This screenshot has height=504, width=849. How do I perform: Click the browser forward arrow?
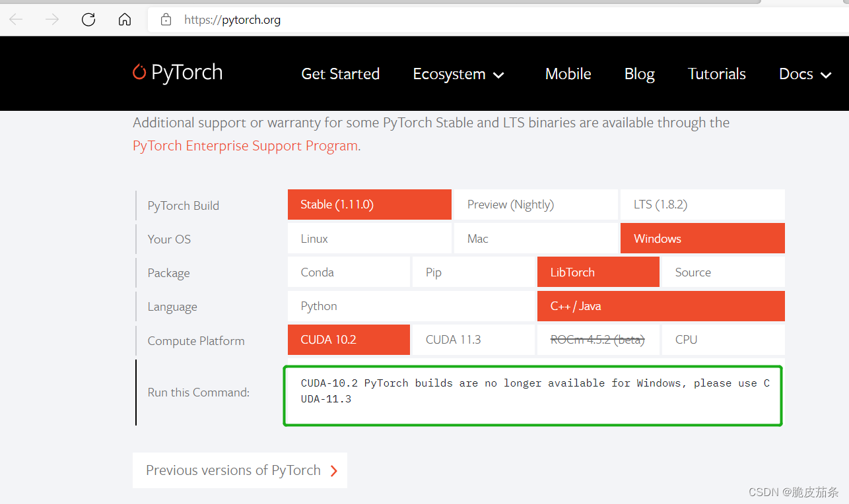pos(52,20)
